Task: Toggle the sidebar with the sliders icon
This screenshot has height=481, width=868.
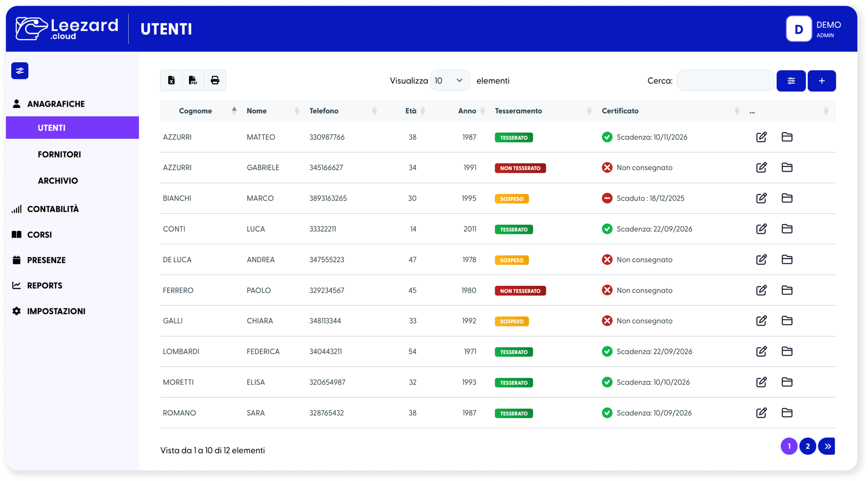Action: [x=20, y=71]
